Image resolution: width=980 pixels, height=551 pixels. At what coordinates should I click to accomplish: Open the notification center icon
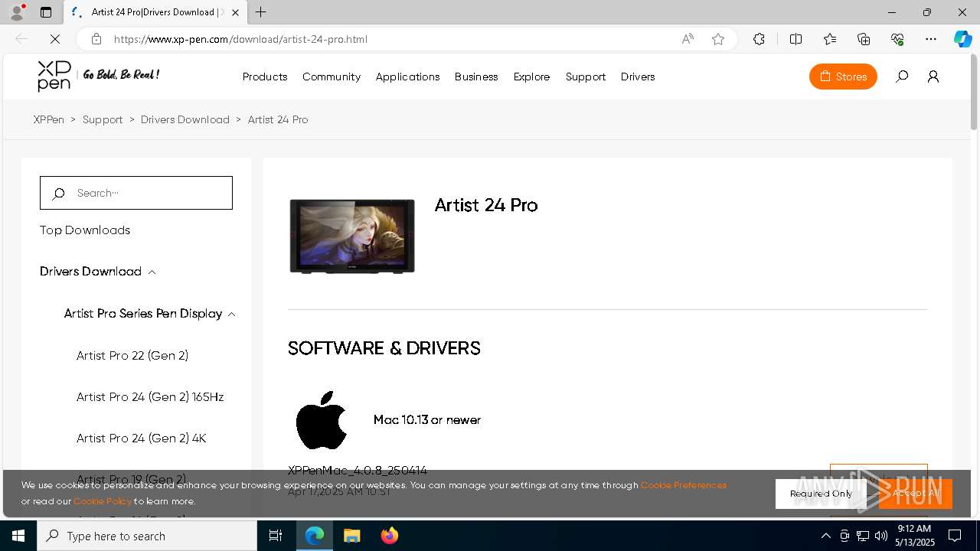coord(955,536)
